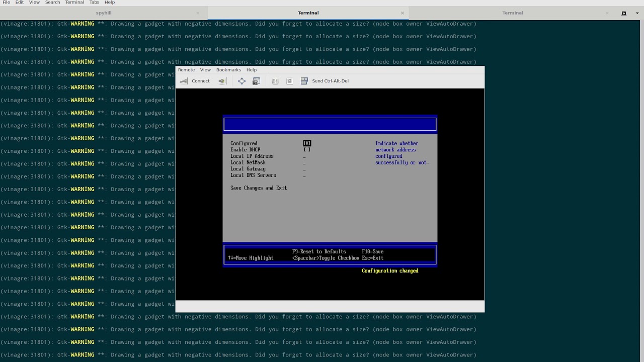Switch to the spyhill terminal tab
The height and width of the screenshot is (362, 644).
point(104,13)
